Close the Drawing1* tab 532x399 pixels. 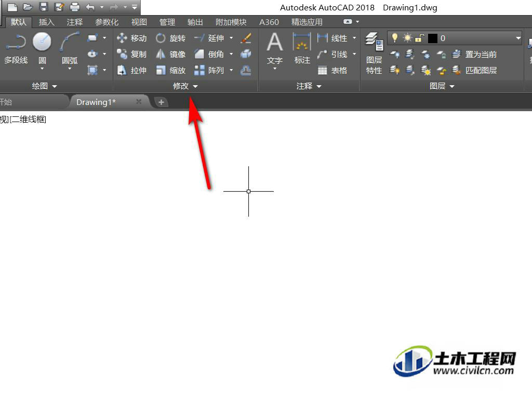pos(138,101)
